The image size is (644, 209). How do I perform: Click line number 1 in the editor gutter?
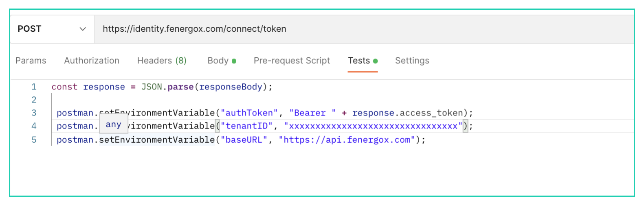(x=34, y=87)
